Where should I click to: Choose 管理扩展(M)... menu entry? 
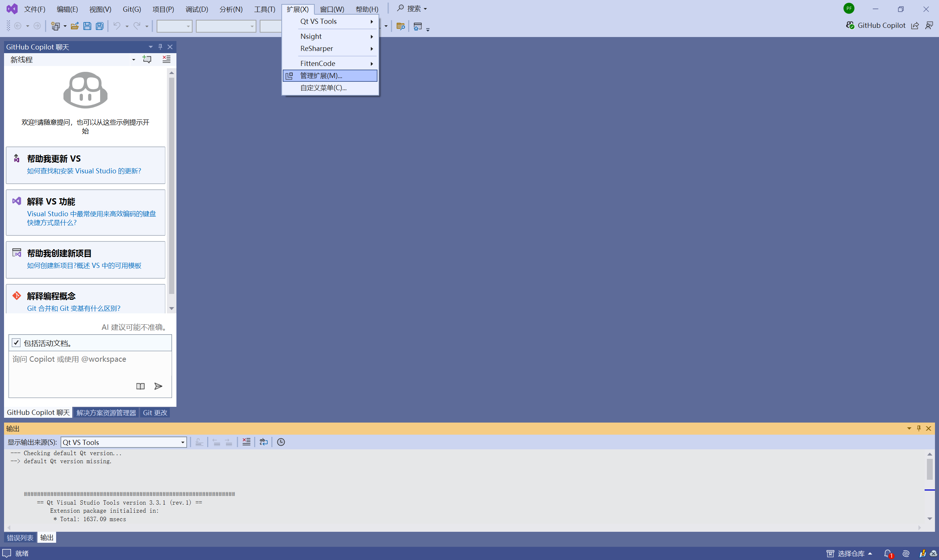330,75
